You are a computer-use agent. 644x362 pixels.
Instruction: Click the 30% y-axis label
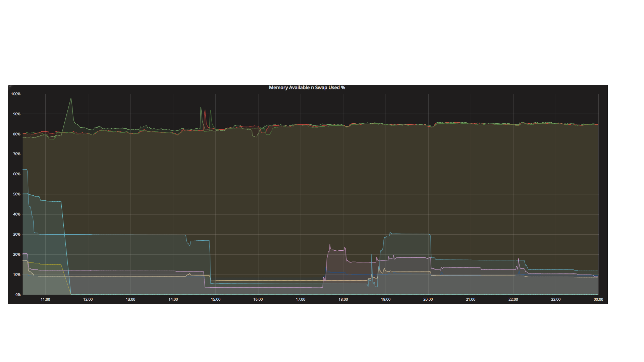16,234
